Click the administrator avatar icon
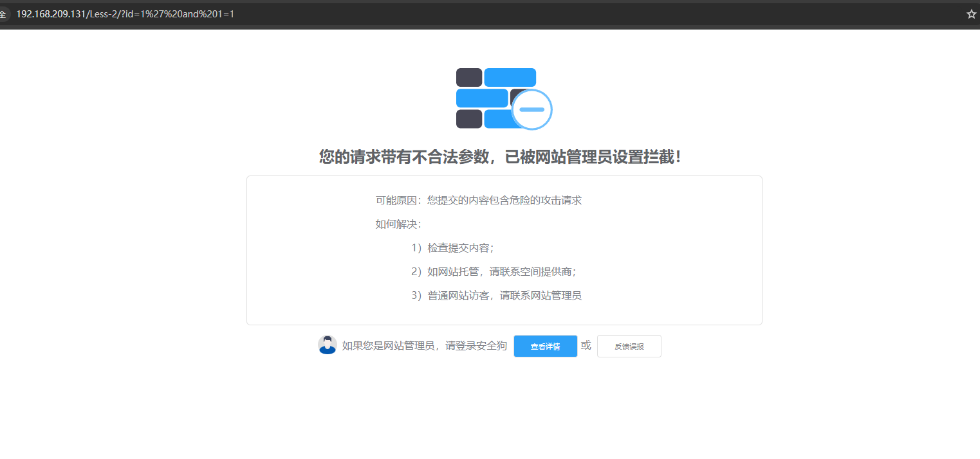Image resolution: width=980 pixels, height=459 pixels. pyautogui.click(x=328, y=345)
